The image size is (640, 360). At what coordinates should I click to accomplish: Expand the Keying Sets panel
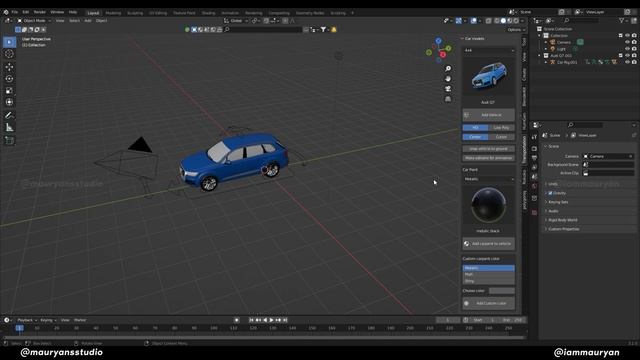point(558,202)
